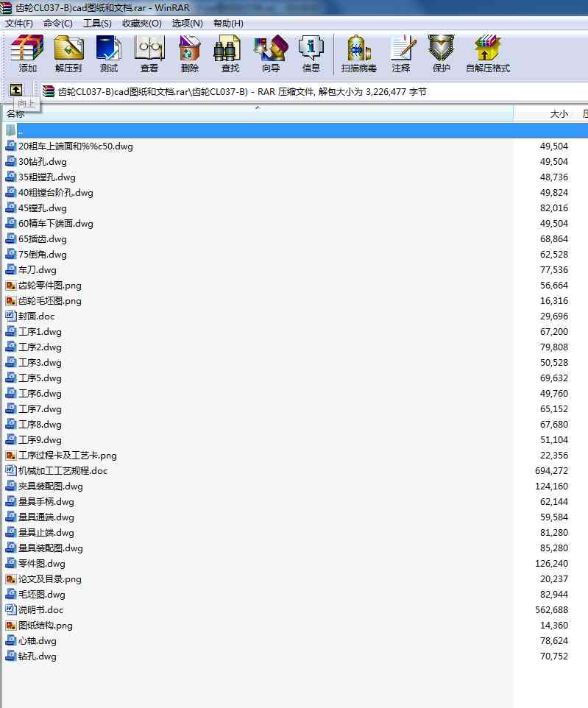Select file 工序5.dwg

pyautogui.click(x=40, y=378)
